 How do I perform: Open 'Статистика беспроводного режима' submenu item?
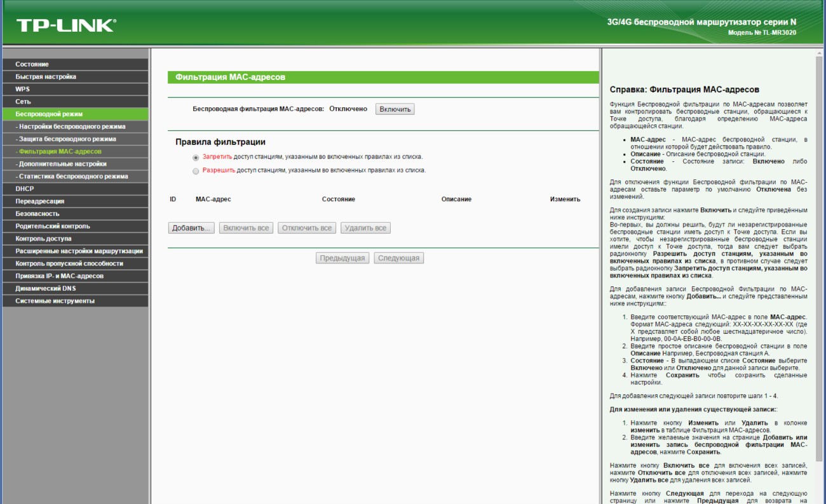[73, 176]
